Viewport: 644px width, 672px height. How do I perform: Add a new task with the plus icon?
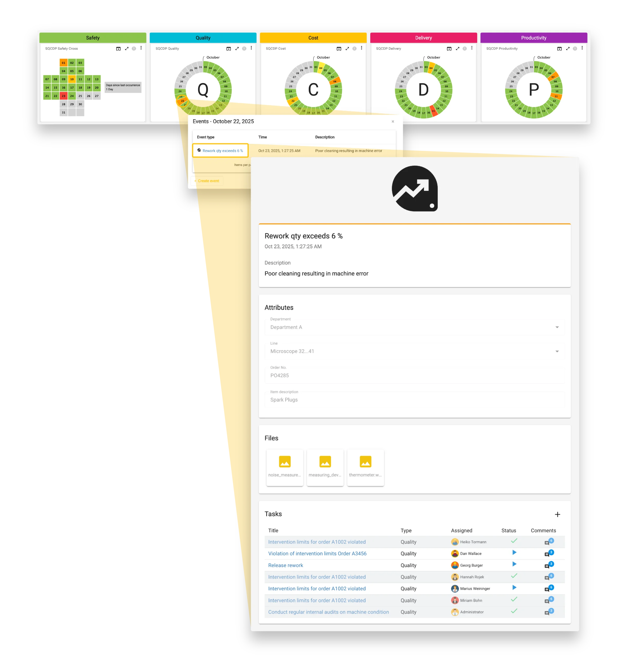tap(557, 514)
